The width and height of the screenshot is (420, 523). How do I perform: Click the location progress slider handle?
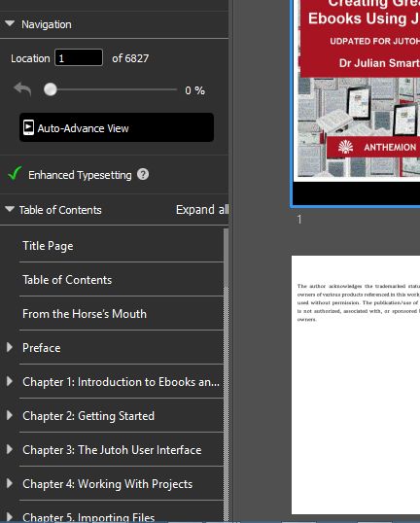[51, 89]
